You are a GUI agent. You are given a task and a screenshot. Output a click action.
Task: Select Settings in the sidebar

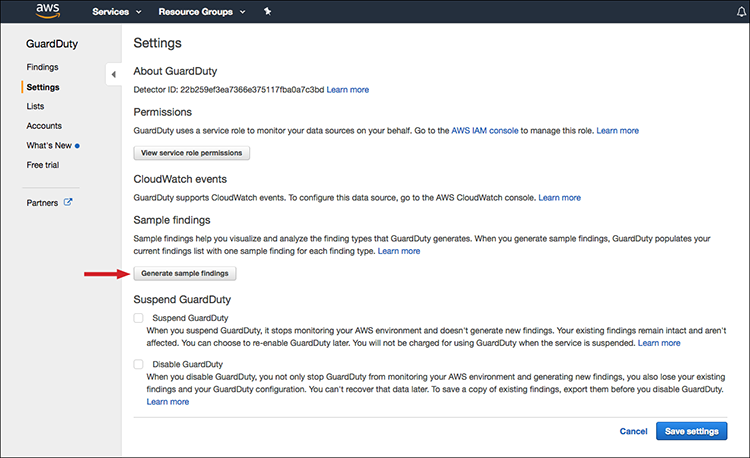pyautogui.click(x=43, y=87)
